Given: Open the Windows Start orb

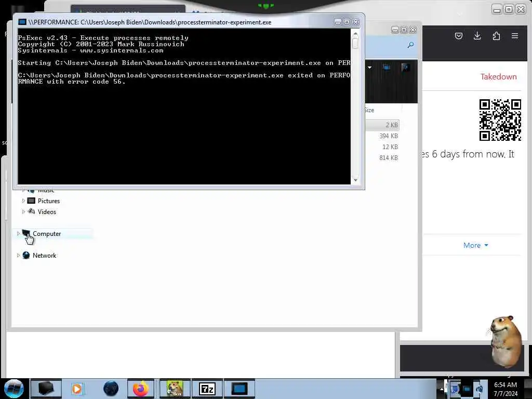Looking at the screenshot, I should click(x=14, y=389).
